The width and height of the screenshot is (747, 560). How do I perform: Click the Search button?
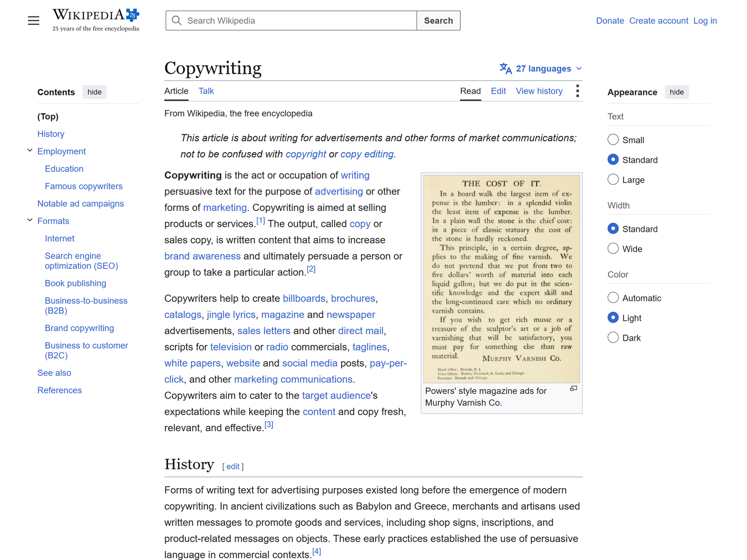(438, 21)
